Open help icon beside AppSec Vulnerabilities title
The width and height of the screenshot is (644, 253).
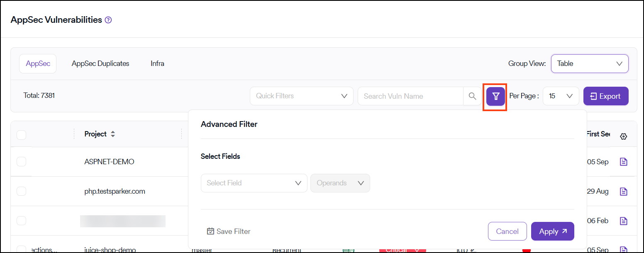(108, 20)
